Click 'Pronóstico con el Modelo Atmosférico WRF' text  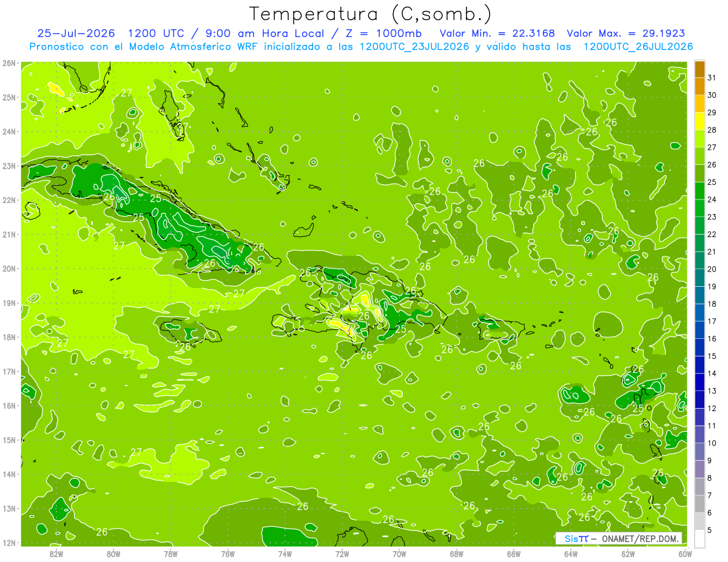[145, 47]
